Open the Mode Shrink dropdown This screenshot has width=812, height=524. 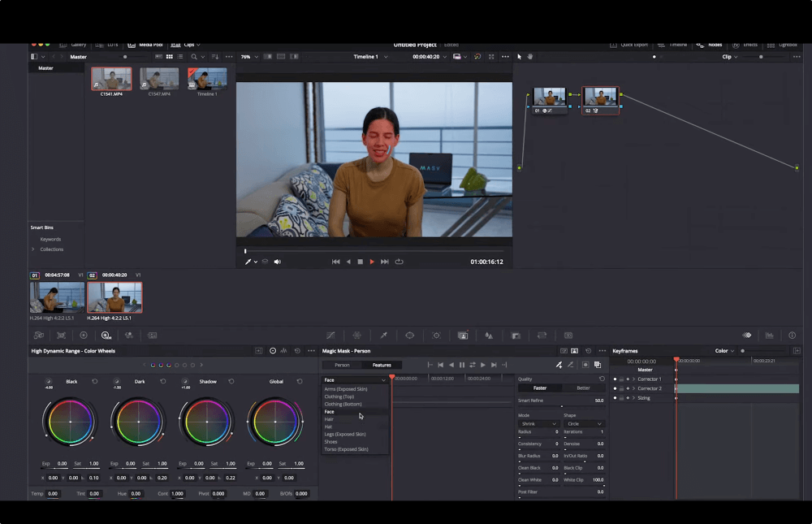click(x=538, y=424)
